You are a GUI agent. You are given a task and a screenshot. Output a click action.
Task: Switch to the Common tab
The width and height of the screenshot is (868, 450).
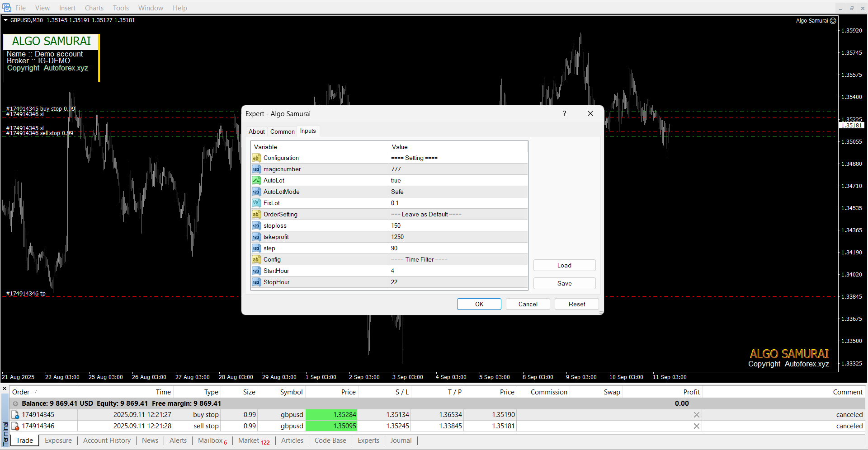pyautogui.click(x=282, y=132)
